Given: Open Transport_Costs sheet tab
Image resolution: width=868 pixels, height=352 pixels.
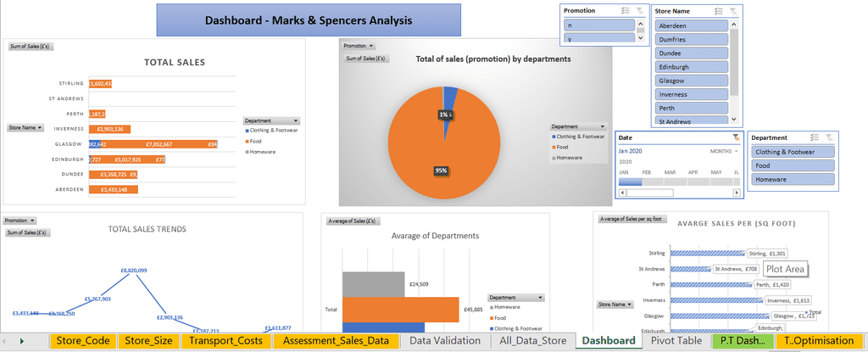Looking at the screenshot, I should (225, 341).
